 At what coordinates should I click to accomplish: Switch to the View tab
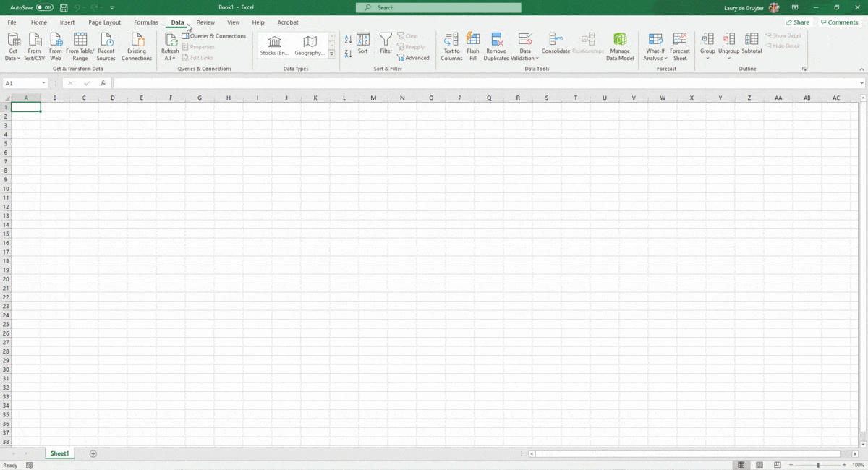click(x=234, y=22)
